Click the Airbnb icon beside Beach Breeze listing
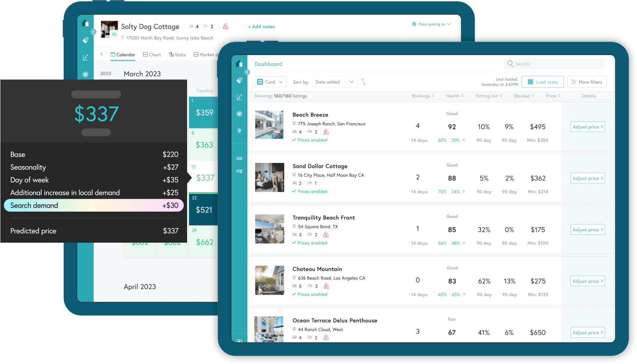This screenshot has height=364, width=637. (x=326, y=132)
